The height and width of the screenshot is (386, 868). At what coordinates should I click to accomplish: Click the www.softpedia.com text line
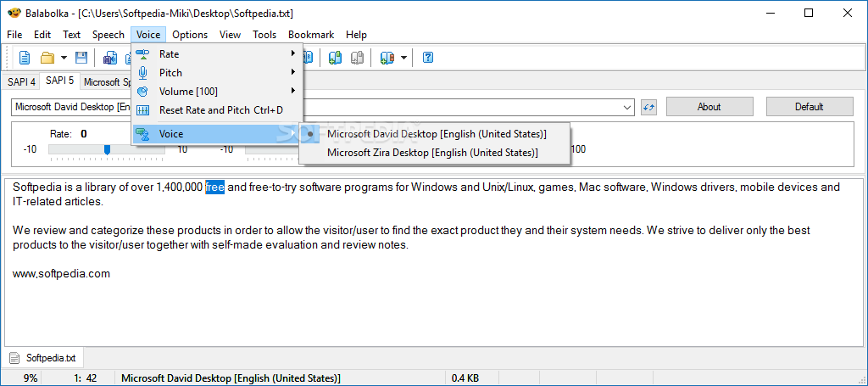(61, 273)
